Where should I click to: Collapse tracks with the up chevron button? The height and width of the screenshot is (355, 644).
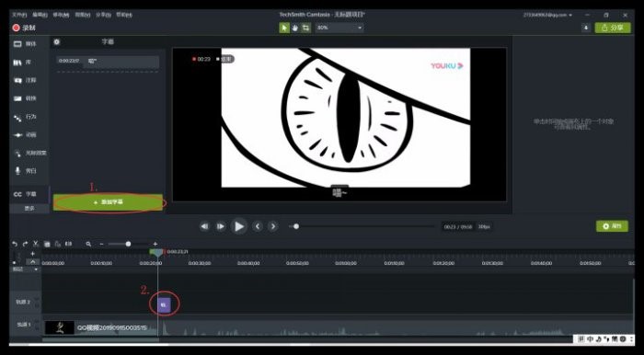tap(33, 262)
